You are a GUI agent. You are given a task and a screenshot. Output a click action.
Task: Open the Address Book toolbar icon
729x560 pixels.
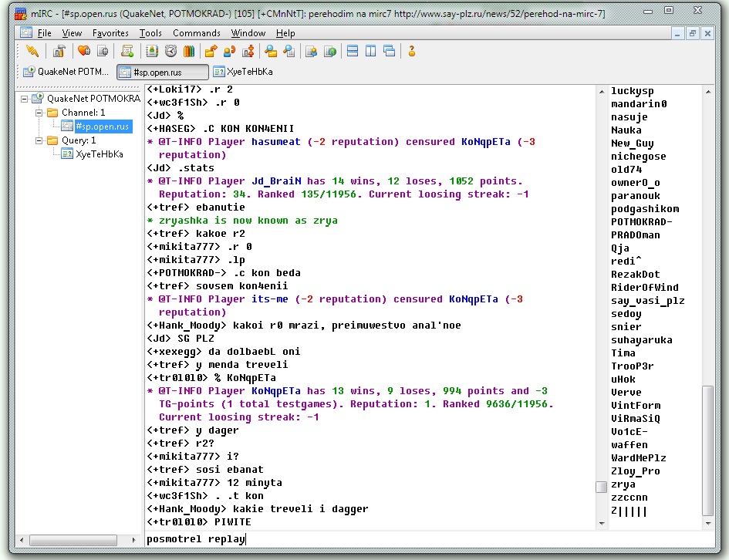coord(152,52)
